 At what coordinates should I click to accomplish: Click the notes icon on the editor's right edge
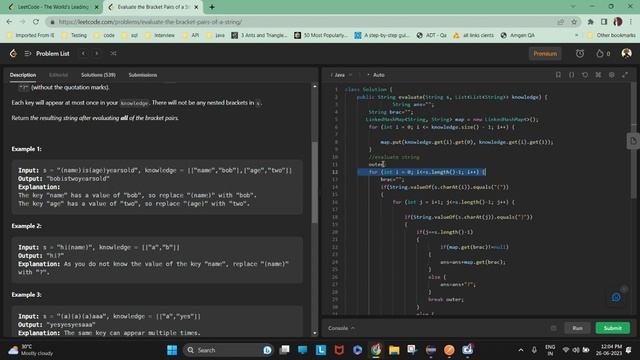[x=633, y=141]
